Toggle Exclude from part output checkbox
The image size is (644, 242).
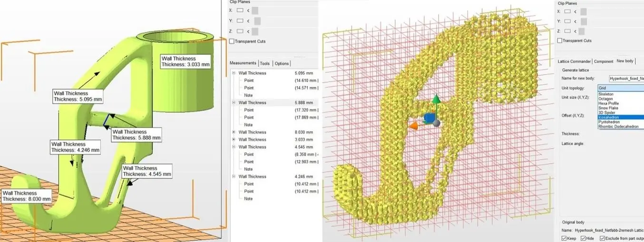(x=602, y=238)
